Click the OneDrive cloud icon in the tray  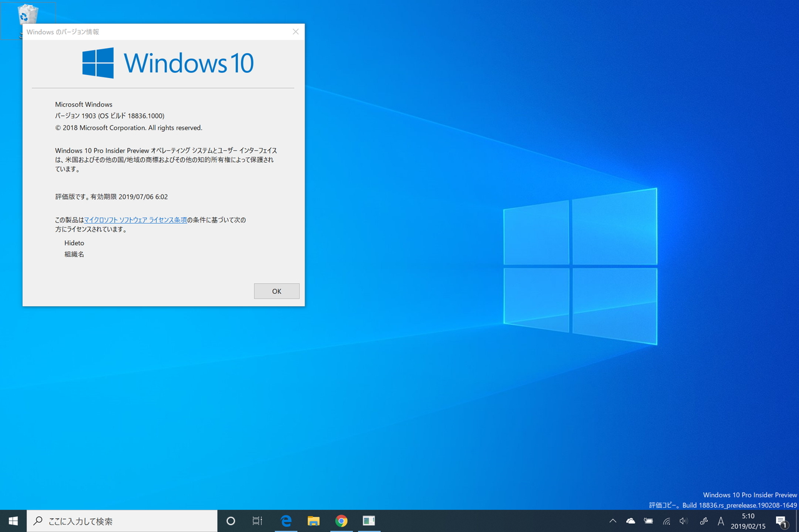tap(630, 521)
